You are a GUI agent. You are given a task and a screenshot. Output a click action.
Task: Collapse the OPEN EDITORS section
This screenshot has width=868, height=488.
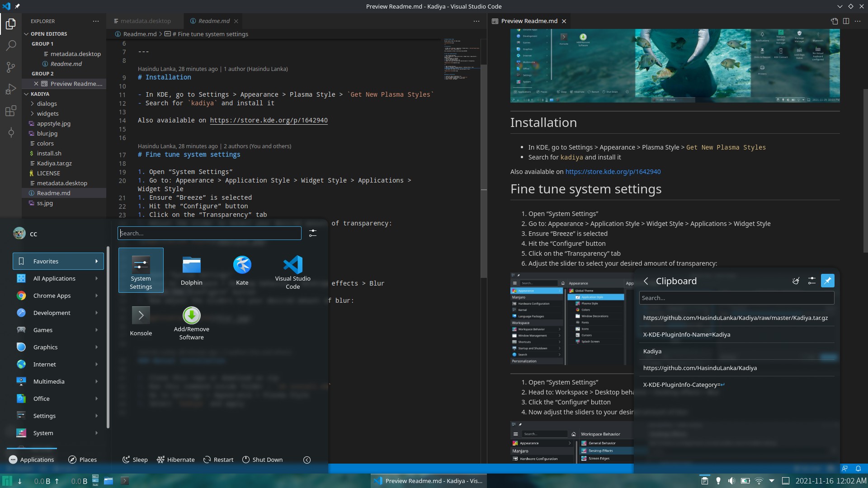pyautogui.click(x=64, y=34)
